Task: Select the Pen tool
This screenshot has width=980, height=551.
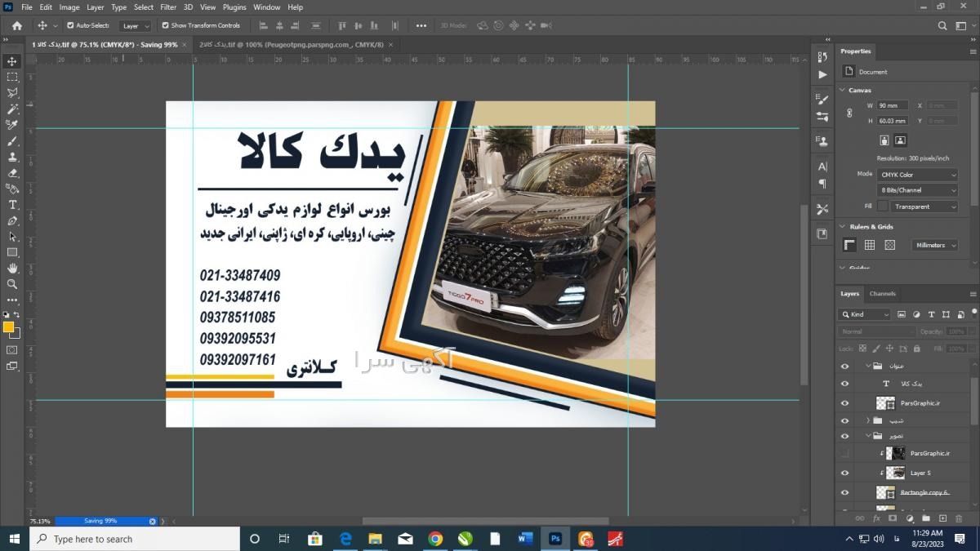Action: click(12, 220)
